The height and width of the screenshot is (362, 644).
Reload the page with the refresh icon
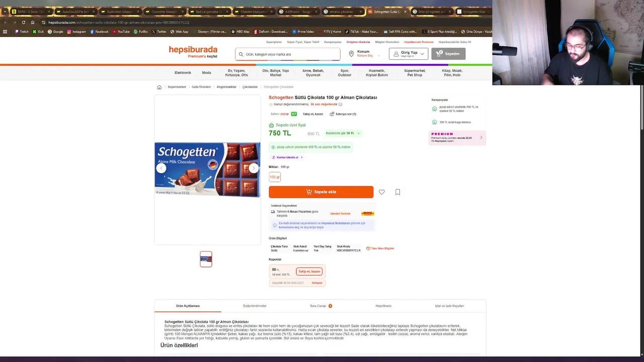pos(23,22)
